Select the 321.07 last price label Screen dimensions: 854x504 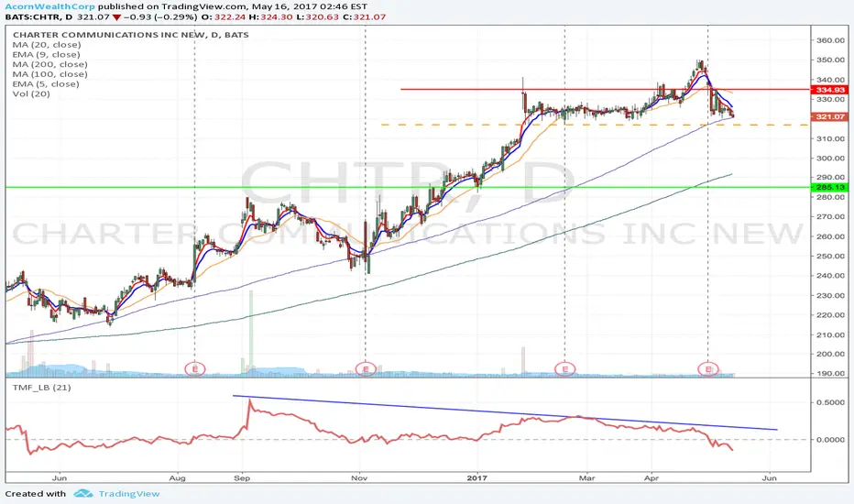[x=829, y=116]
